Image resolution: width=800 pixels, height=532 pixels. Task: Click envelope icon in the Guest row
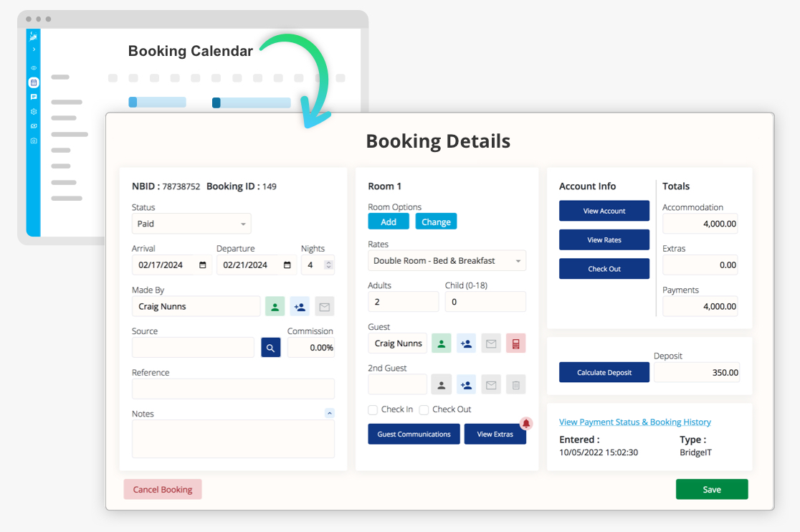point(491,343)
